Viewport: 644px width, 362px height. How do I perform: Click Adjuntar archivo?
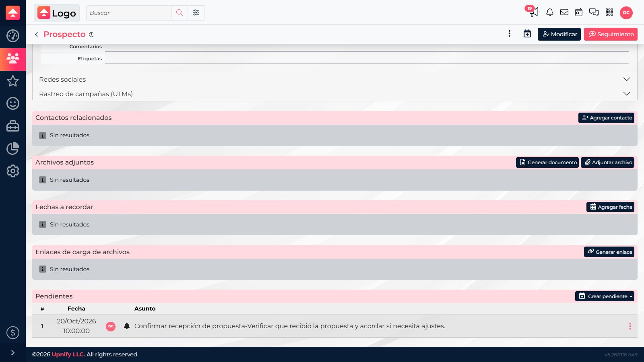pos(607,162)
